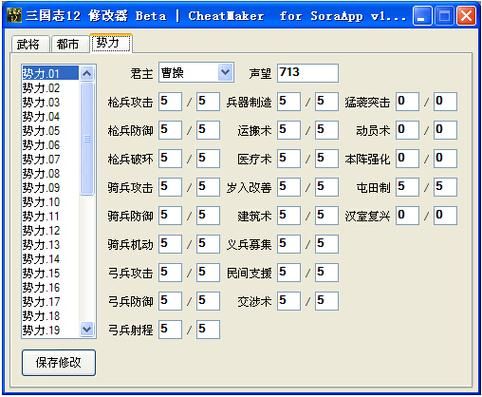Click the first 弓兵射程 value field

coord(170,329)
